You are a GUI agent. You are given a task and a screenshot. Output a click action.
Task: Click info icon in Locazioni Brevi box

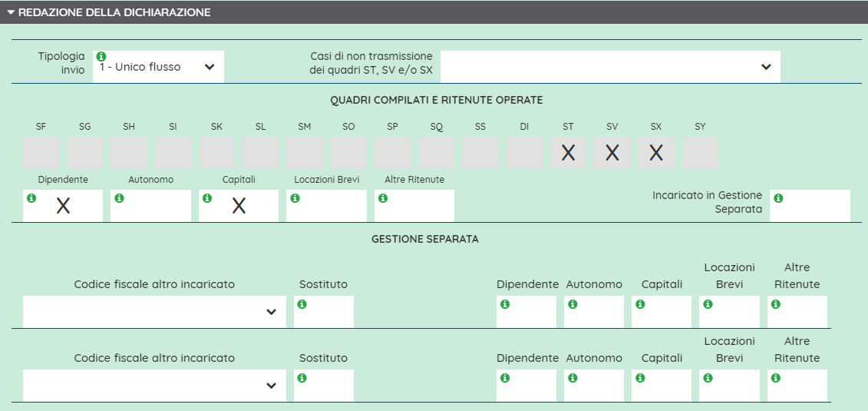click(x=295, y=198)
